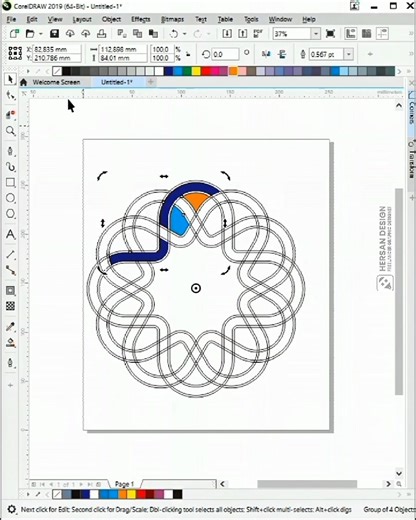
Task: Click zoom navigator at scrollbar corner
Action: coord(399,484)
